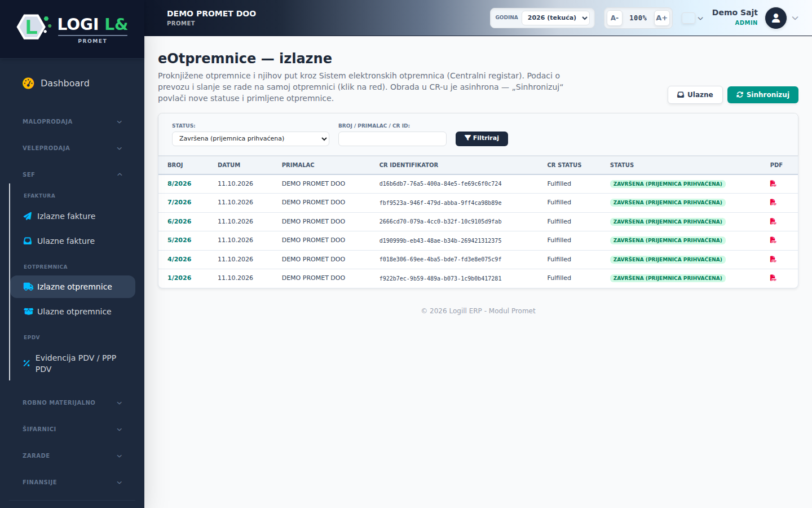Open PDF for otpremnica 5/2026
This screenshot has width=812, height=508.
coord(773,240)
